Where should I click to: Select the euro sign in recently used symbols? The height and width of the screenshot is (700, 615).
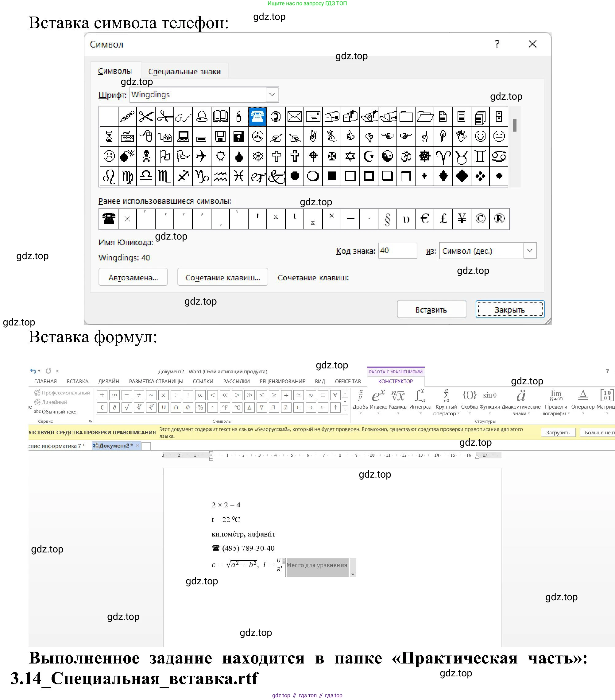click(424, 219)
